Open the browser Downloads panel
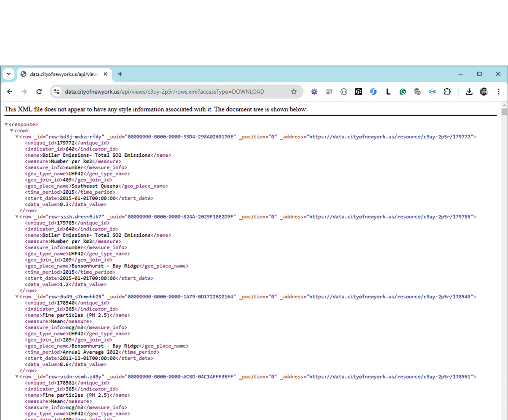This screenshot has width=508, height=420. [469, 92]
